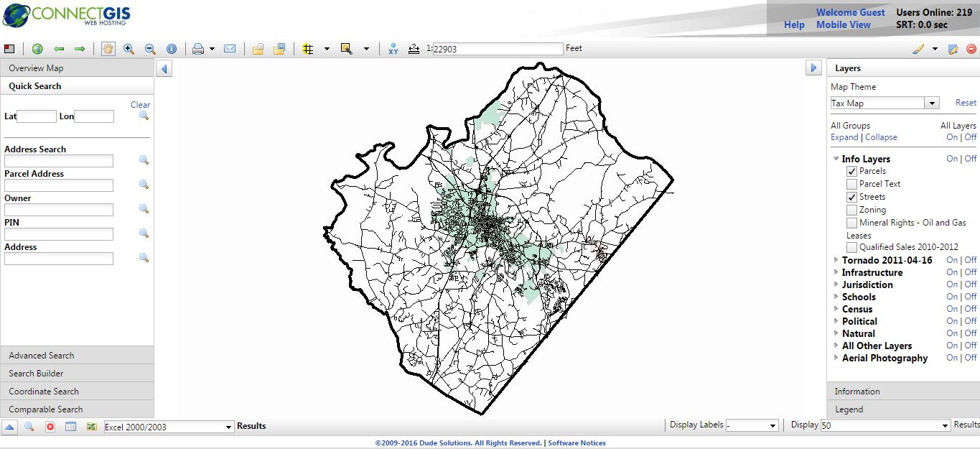Click the Identify info tool
The width and height of the screenshot is (980, 449).
[171, 48]
